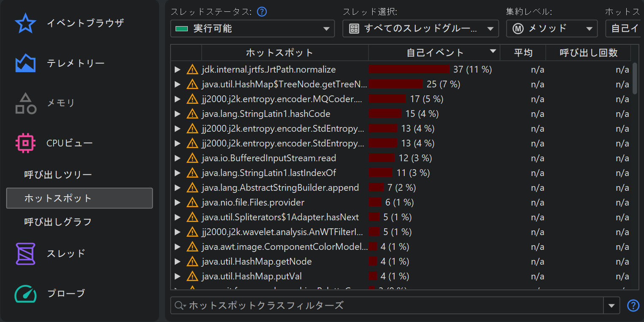Expand the java.lang.StringLatin1.hashCode row
The width and height of the screenshot is (644, 322).
click(x=178, y=114)
